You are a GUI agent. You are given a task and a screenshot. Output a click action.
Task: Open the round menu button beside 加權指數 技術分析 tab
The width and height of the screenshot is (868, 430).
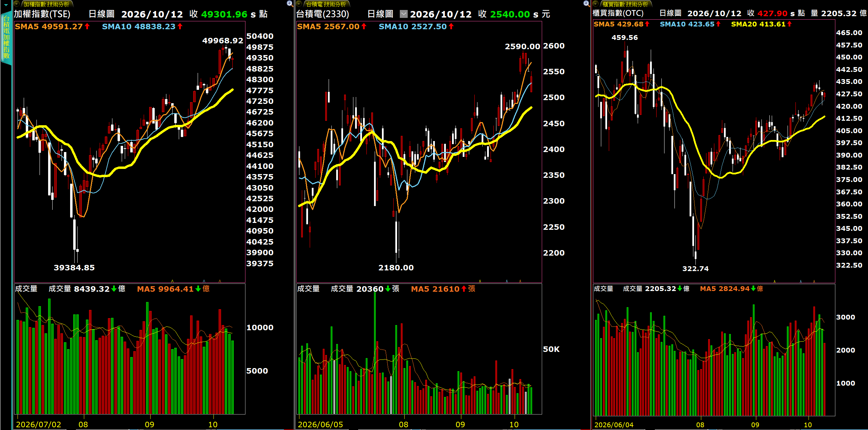pyautogui.click(x=17, y=4)
